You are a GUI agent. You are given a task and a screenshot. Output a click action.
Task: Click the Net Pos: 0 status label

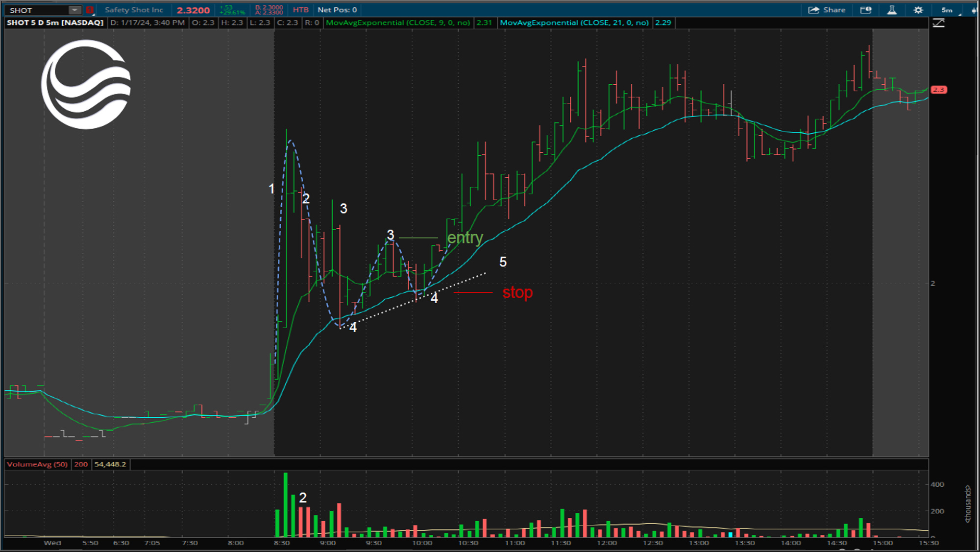coord(338,9)
